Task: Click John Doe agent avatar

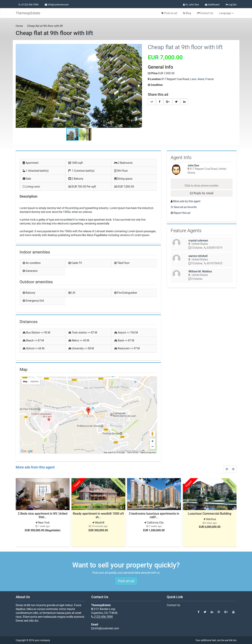Action: point(176,170)
